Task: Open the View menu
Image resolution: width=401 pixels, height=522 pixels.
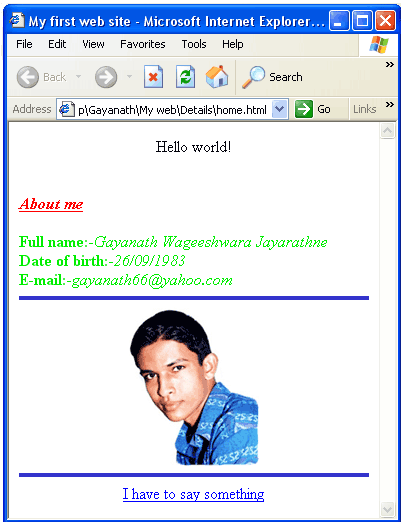Action: (x=93, y=44)
